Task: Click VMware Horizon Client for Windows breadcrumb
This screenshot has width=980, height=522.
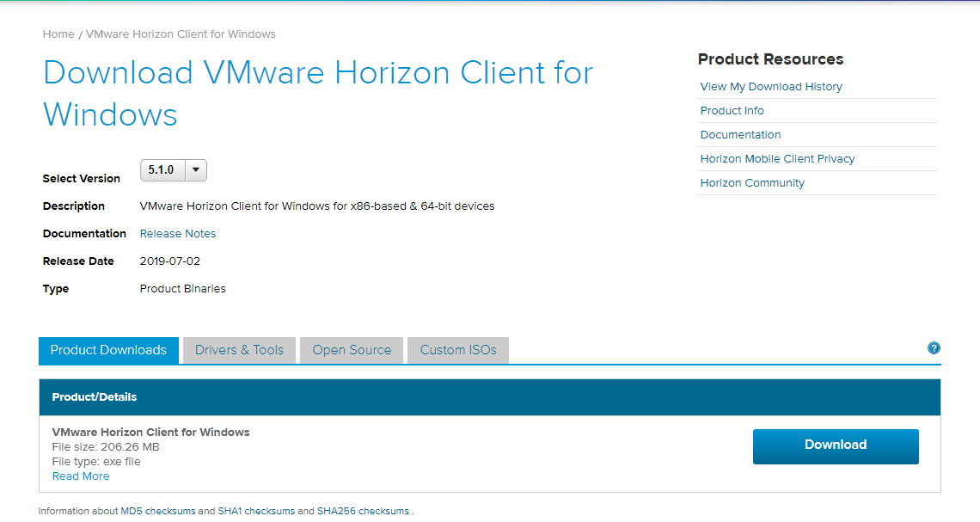Action: click(x=181, y=34)
